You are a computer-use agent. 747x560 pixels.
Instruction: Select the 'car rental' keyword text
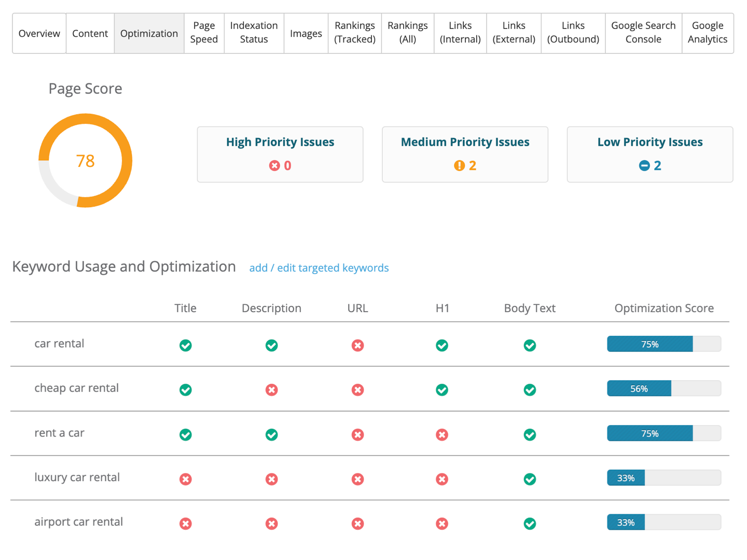tap(59, 343)
